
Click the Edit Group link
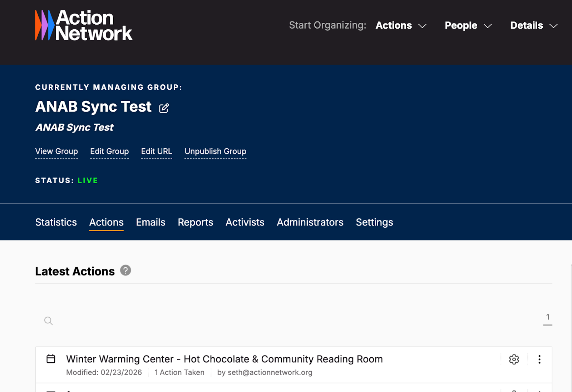pyautogui.click(x=109, y=152)
